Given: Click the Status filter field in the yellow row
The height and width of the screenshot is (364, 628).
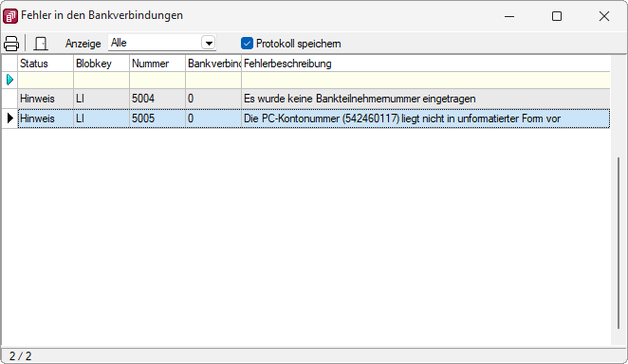Looking at the screenshot, I should click(46, 81).
